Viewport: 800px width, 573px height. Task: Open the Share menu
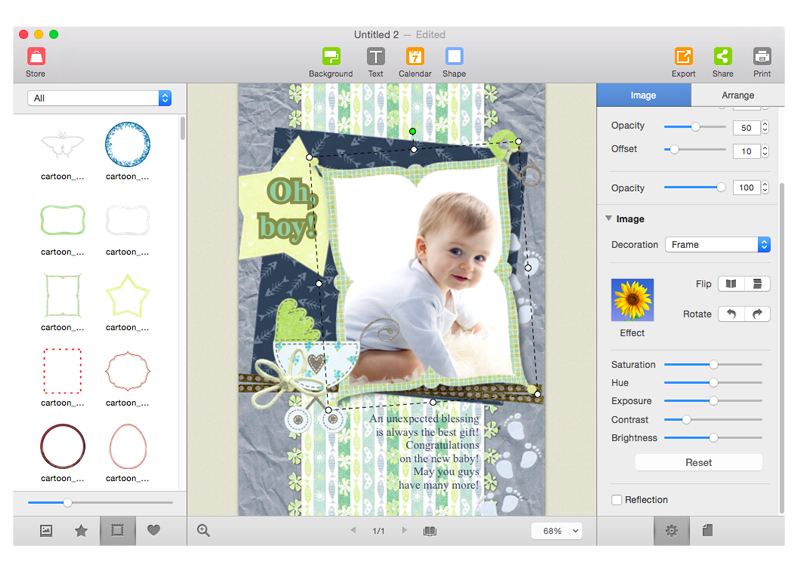coord(722,62)
